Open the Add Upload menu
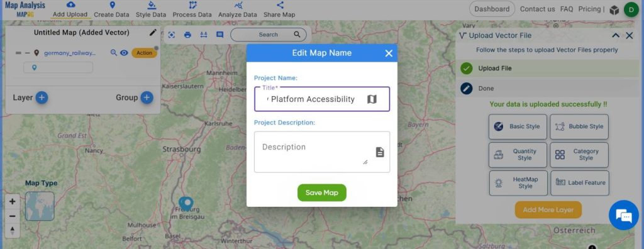This screenshot has height=249, width=644. pyautogui.click(x=70, y=9)
